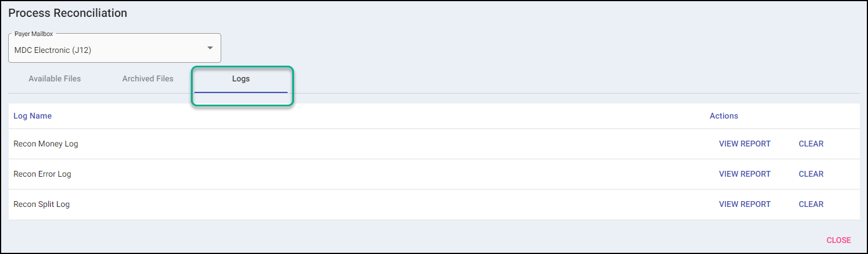
Task: Click the Payer Mailbox field label
Action: [34, 34]
